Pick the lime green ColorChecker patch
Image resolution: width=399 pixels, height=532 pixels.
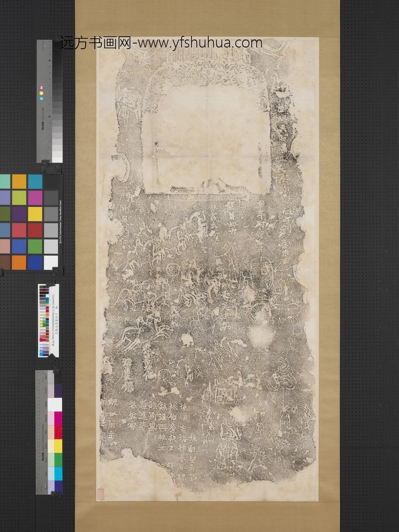[x=19, y=197]
